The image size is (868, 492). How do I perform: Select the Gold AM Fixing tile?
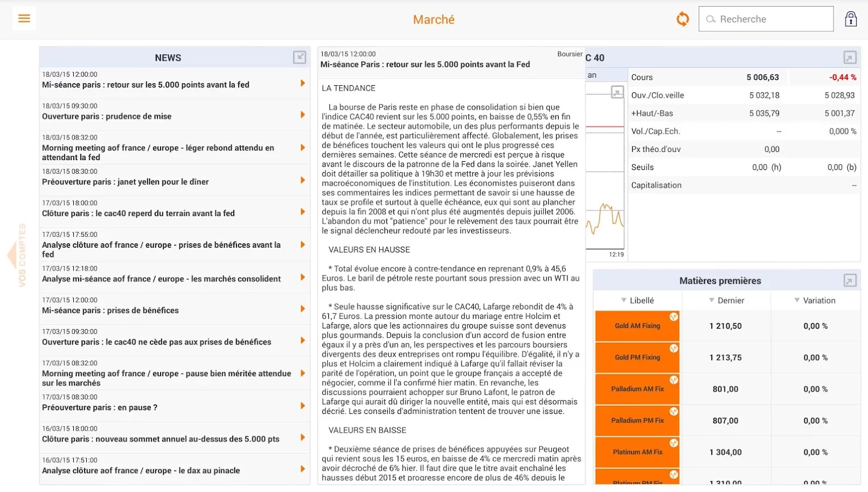(x=637, y=326)
